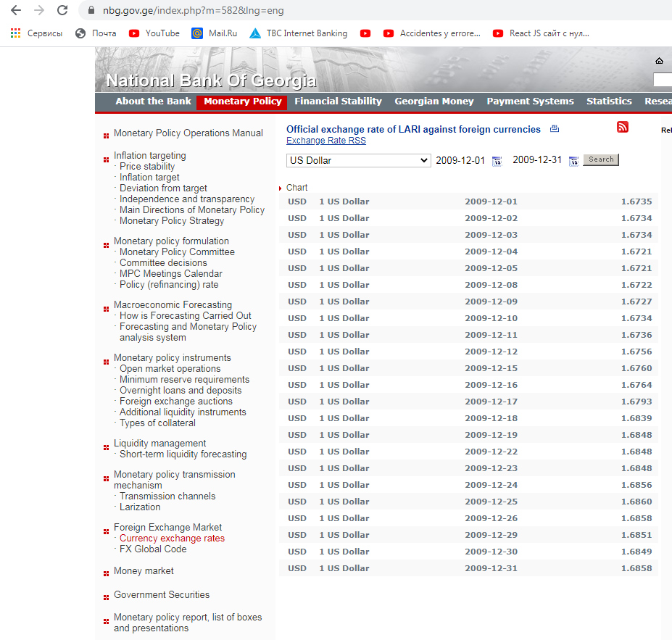Viewport: 672px width, 640px height.
Task: Click the print icon beside the page title
Action: click(x=555, y=129)
